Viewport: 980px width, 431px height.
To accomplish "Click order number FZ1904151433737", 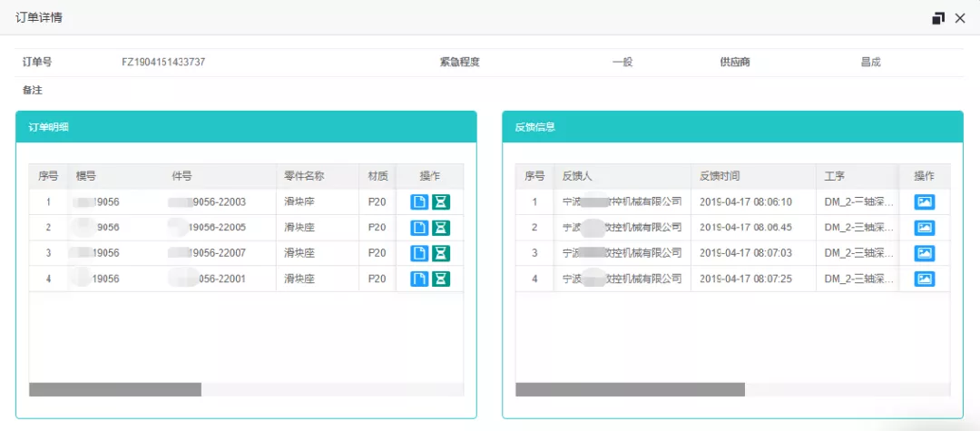I will coord(163,63).
